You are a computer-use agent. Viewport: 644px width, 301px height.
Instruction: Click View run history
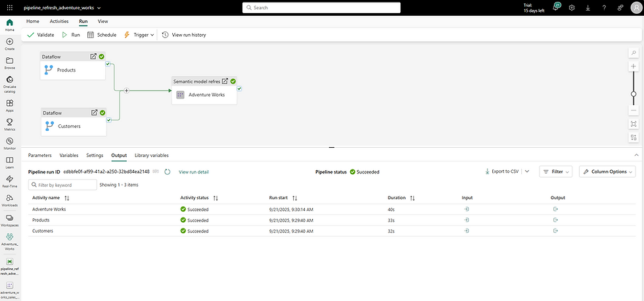pos(184,35)
